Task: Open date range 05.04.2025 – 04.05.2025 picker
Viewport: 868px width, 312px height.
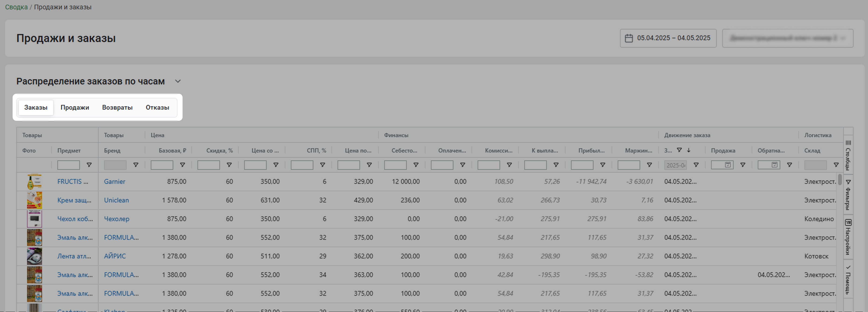Action: tap(668, 38)
